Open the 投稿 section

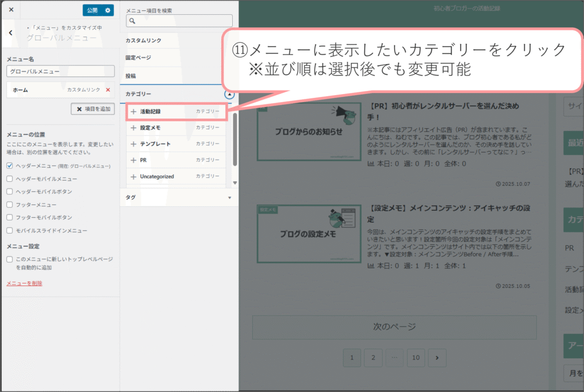179,76
